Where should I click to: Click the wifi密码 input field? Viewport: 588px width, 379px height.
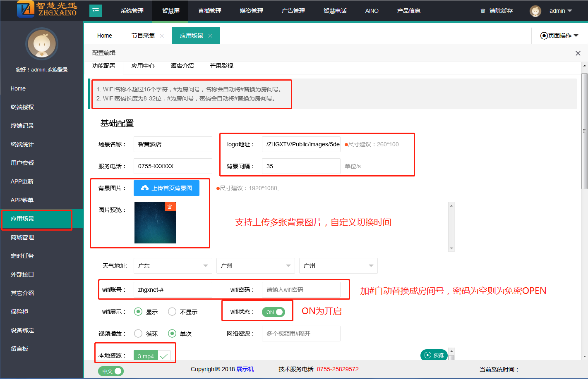301,290
